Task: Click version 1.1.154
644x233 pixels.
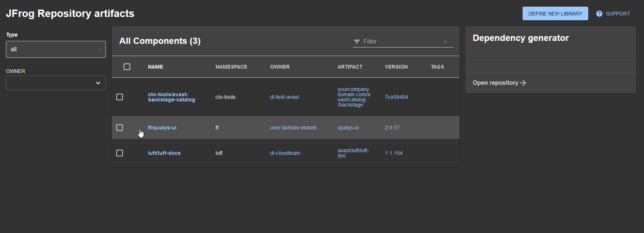Action: pos(393,153)
